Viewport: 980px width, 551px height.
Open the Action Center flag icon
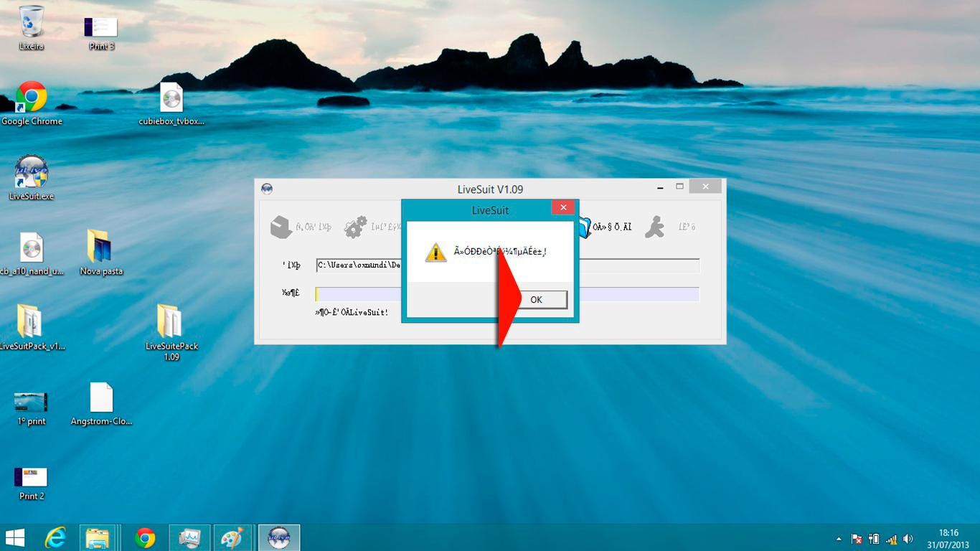pos(857,539)
